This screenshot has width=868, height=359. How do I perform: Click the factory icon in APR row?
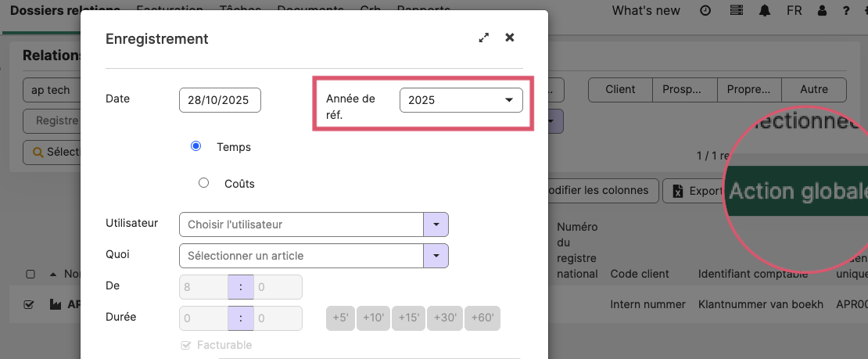click(x=56, y=304)
